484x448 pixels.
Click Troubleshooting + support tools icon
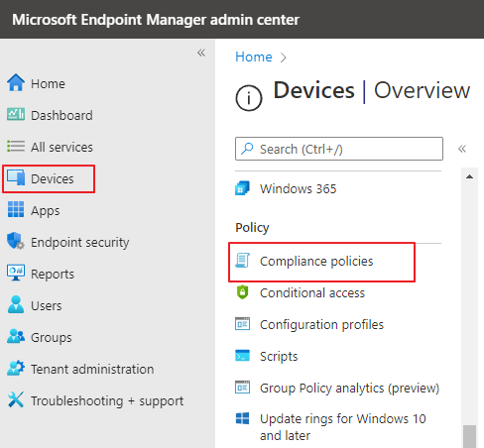click(x=16, y=399)
